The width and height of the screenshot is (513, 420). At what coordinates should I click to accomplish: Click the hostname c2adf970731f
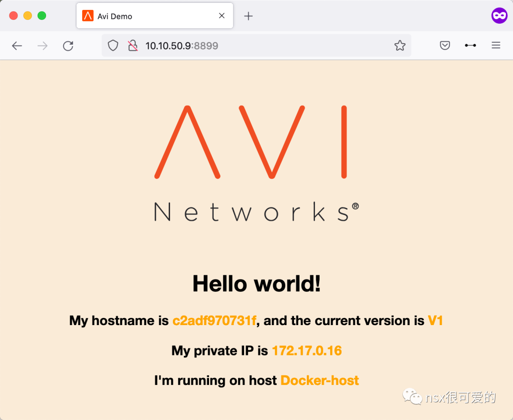click(x=214, y=321)
